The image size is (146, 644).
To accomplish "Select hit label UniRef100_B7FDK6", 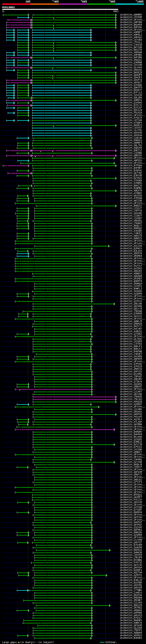I will pos(131,165).
